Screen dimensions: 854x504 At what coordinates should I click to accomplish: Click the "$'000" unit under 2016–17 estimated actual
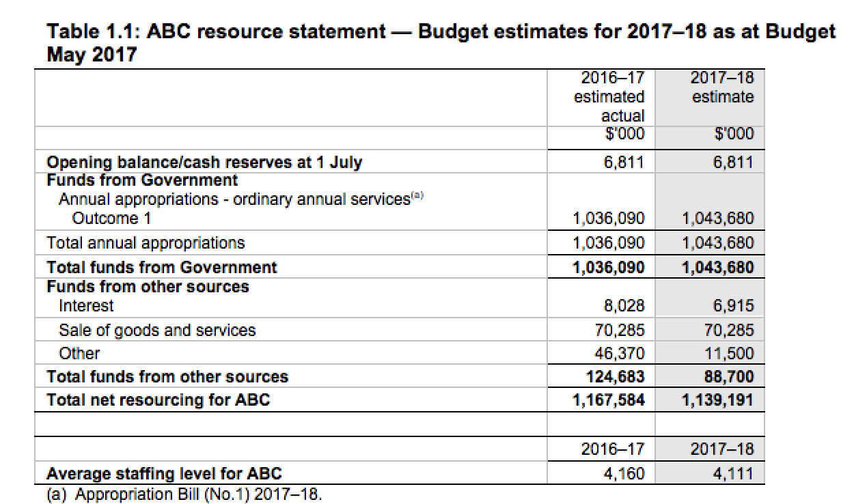(x=625, y=134)
